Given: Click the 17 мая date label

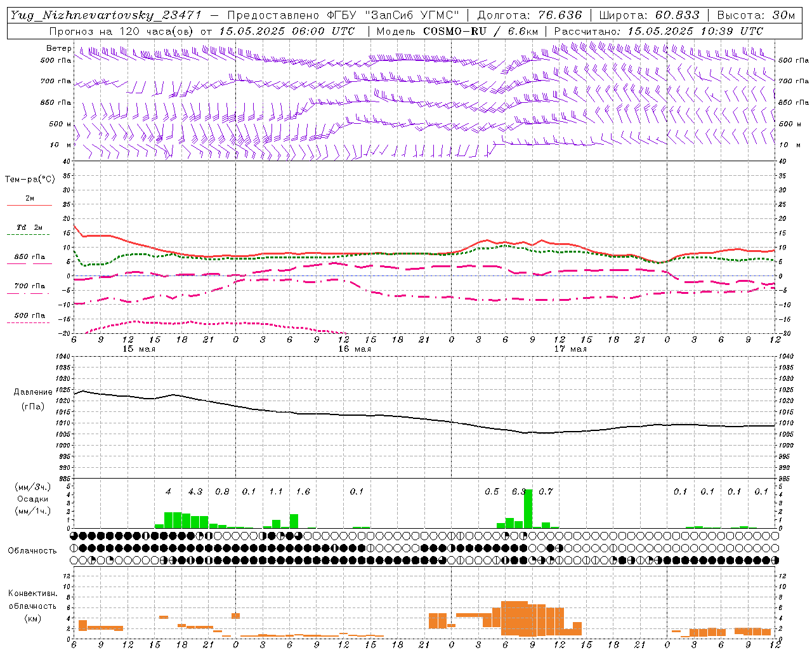Looking at the screenshot, I should tap(570, 349).
